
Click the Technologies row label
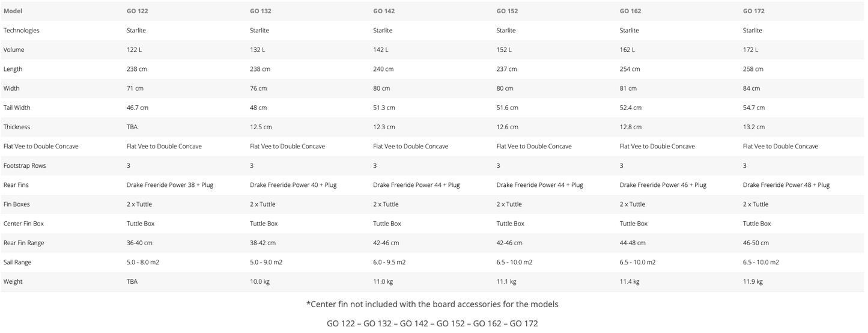(x=22, y=30)
